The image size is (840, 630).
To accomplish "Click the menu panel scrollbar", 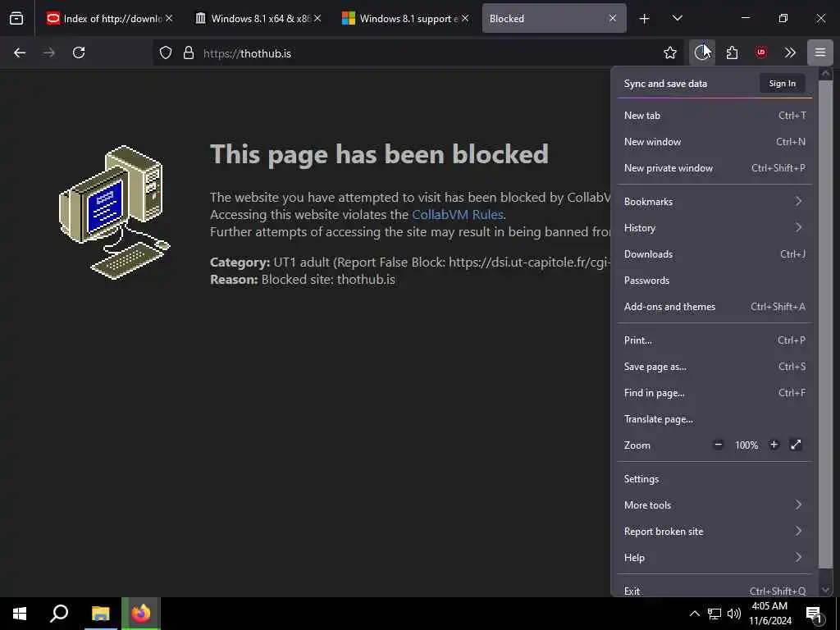I will coord(825,324).
